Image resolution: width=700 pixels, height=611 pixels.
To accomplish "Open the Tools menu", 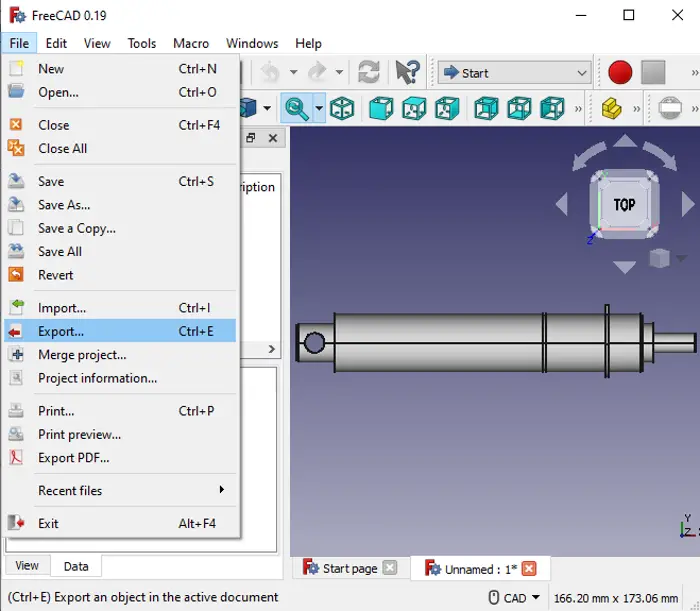I will tap(142, 43).
